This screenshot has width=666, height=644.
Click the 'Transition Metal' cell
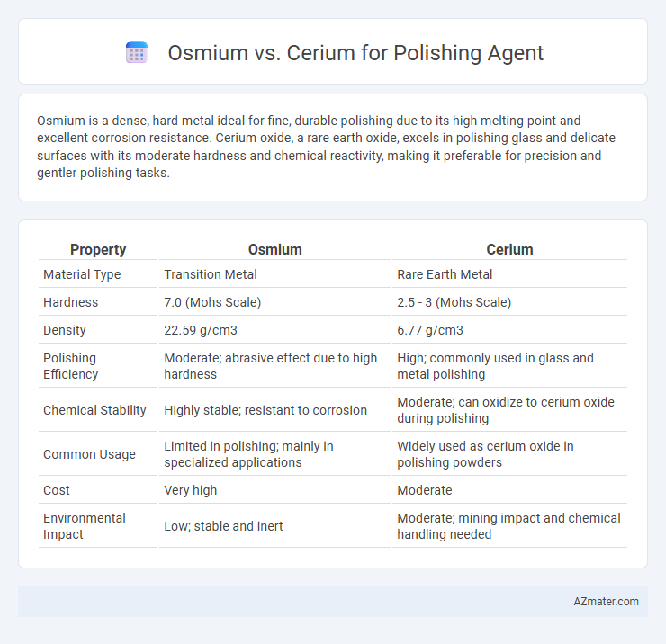point(211,274)
